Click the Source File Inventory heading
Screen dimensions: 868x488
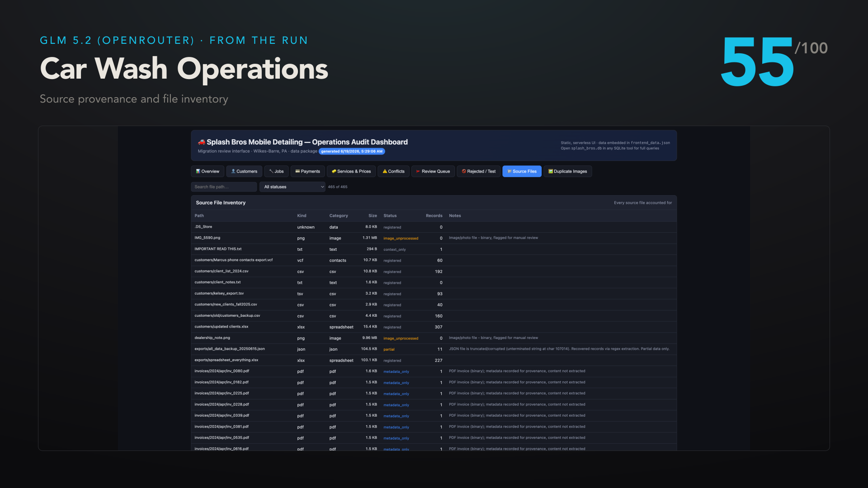[x=221, y=202]
